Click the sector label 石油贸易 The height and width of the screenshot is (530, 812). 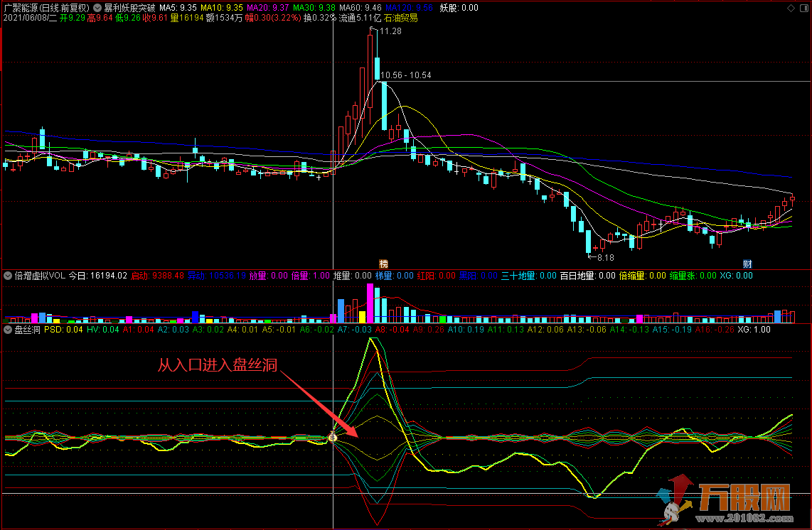click(x=400, y=18)
